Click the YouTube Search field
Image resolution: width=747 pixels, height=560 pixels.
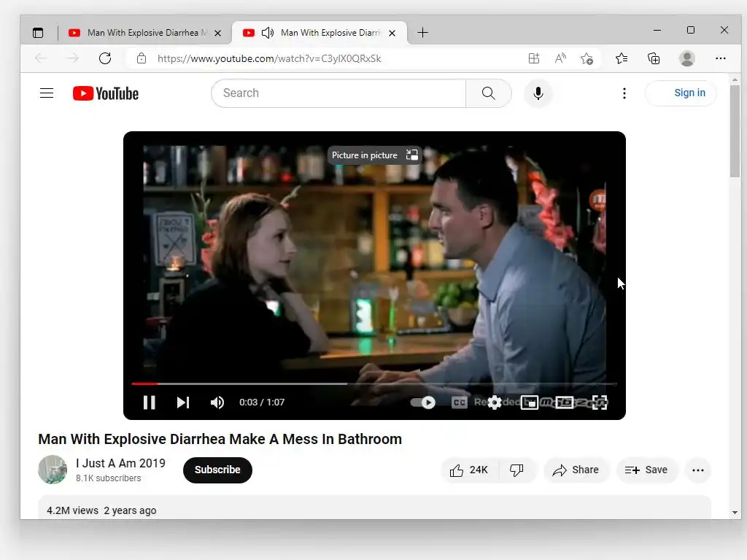(x=338, y=93)
